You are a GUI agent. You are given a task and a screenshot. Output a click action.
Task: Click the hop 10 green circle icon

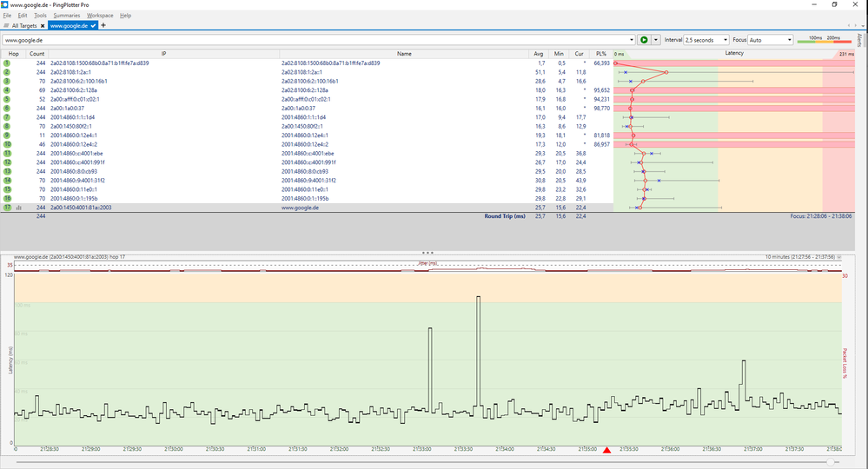7,144
